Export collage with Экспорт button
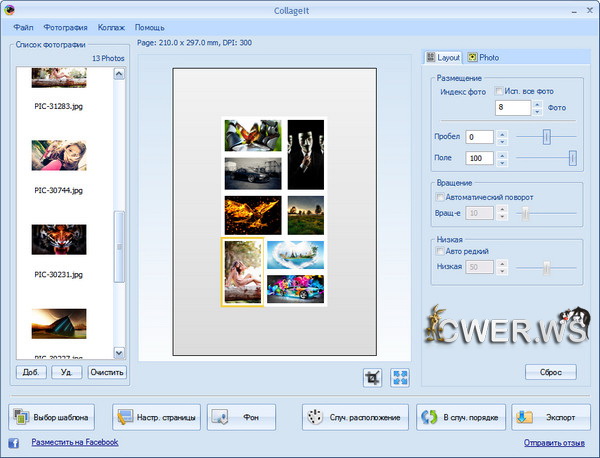Image resolution: width=600 pixels, height=458 pixels. point(550,417)
